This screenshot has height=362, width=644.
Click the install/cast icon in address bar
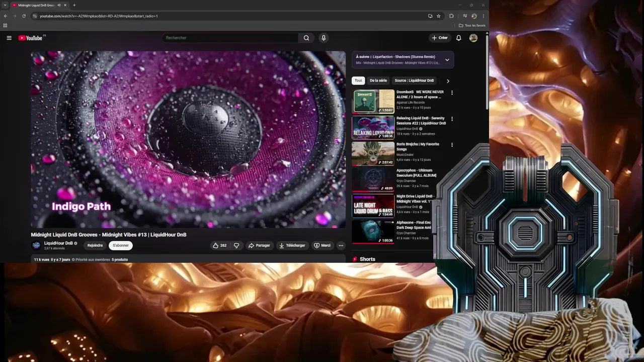click(x=430, y=16)
